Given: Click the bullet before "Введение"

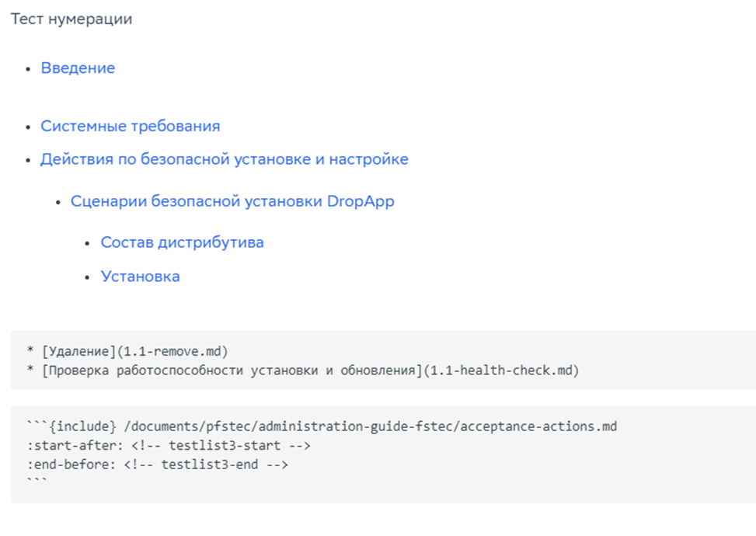Looking at the screenshot, I should coord(29,69).
